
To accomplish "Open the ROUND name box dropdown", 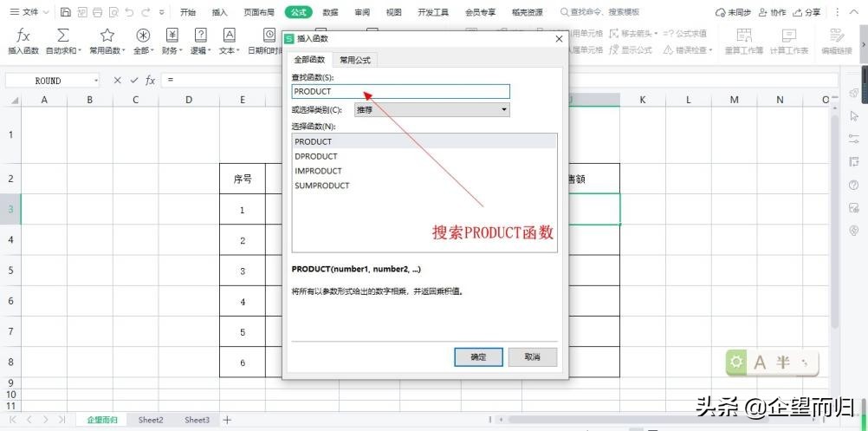I will [x=94, y=81].
